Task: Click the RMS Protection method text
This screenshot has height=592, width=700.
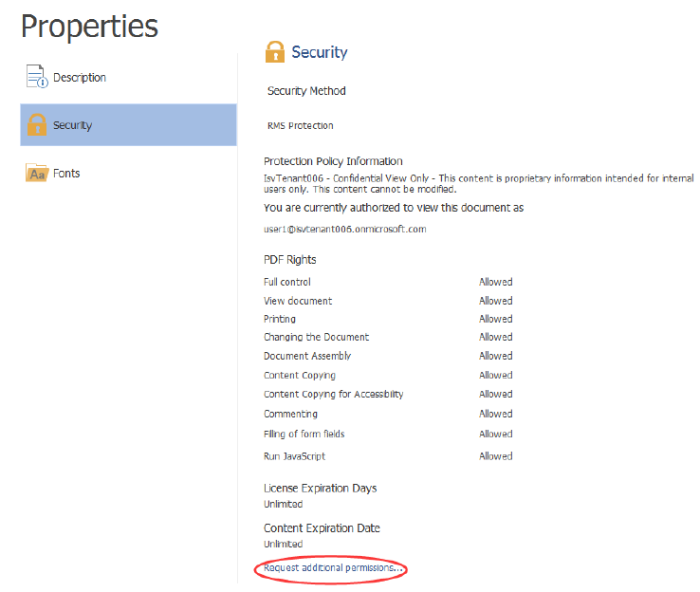Action: [301, 125]
